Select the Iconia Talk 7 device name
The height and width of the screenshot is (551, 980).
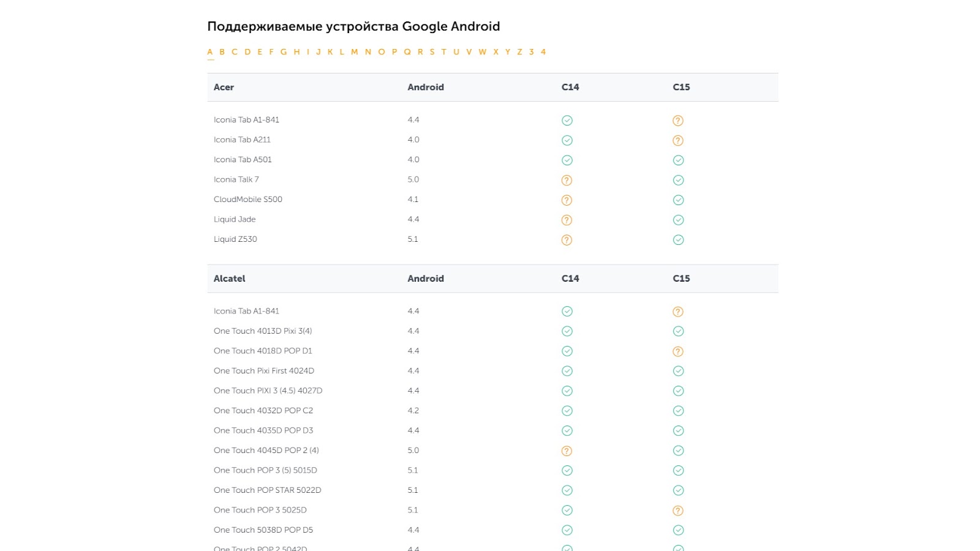click(236, 179)
